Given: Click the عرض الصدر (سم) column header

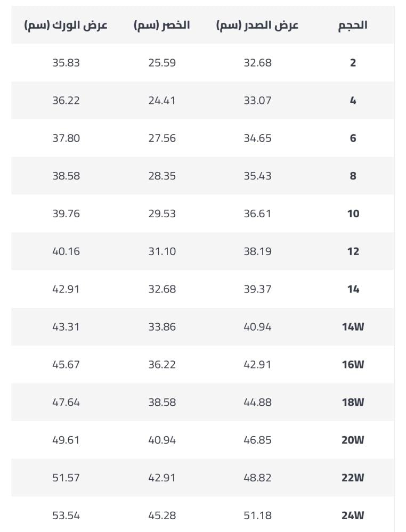Looking at the screenshot, I should point(257,26).
